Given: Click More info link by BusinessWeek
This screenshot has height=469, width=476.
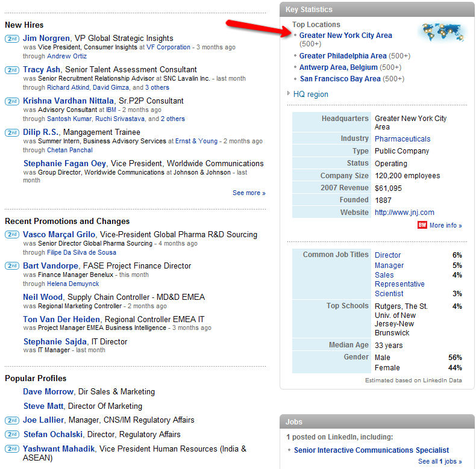Looking at the screenshot, I should (x=445, y=225).
